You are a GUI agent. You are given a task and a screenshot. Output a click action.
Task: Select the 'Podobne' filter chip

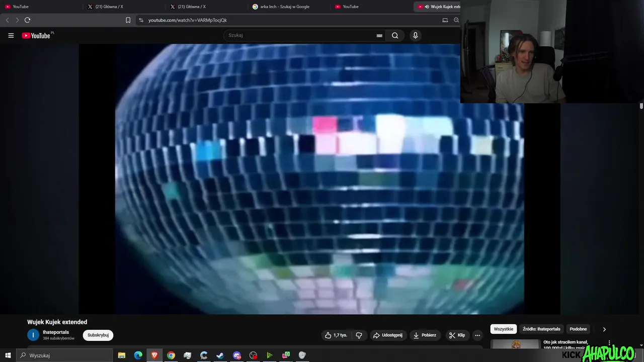[578, 329]
